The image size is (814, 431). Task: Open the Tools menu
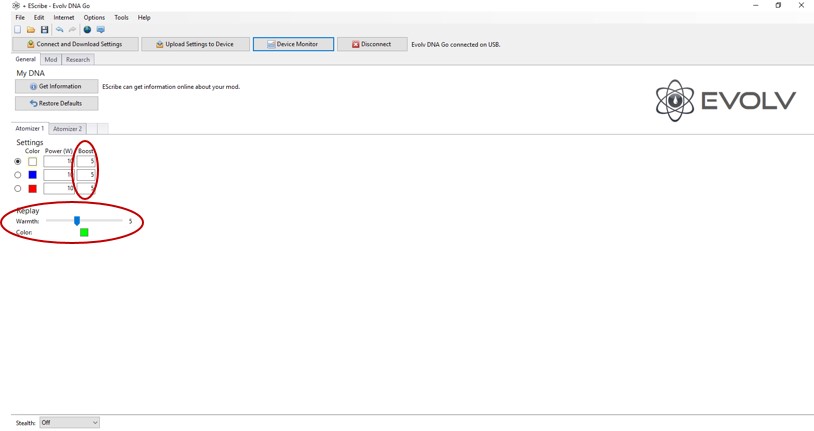click(121, 17)
